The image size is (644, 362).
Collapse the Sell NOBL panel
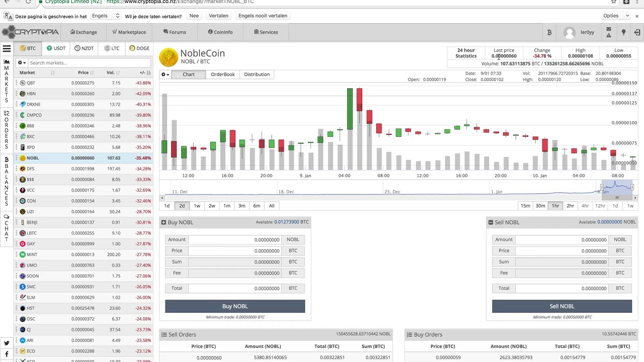491,222
